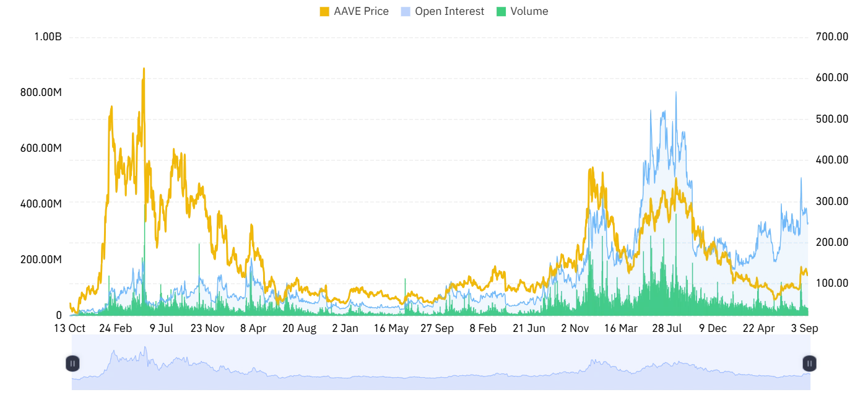Click the '200.00' right axis value
Image resolution: width=868 pixels, height=418 pixels.
pos(832,242)
